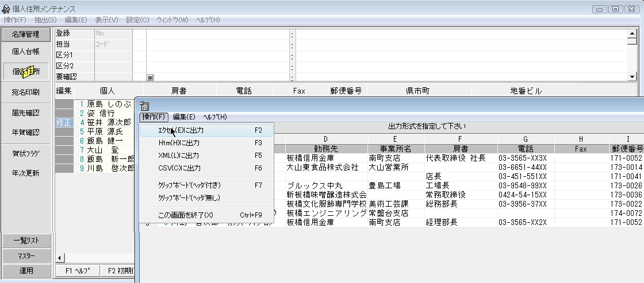Click the small icon in 要確認 field
Screen dimensions: 644x283
(150, 77)
